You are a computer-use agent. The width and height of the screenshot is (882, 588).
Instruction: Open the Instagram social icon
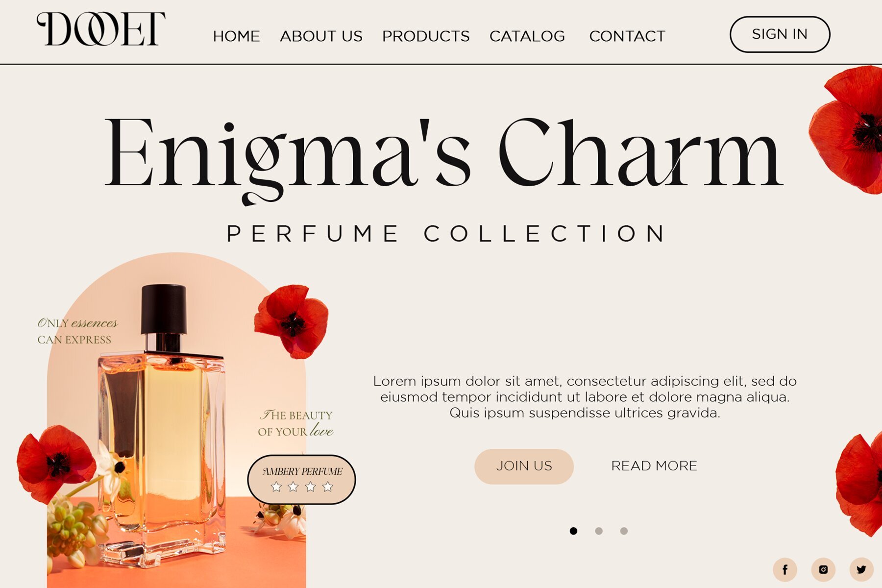pyautogui.click(x=823, y=569)
